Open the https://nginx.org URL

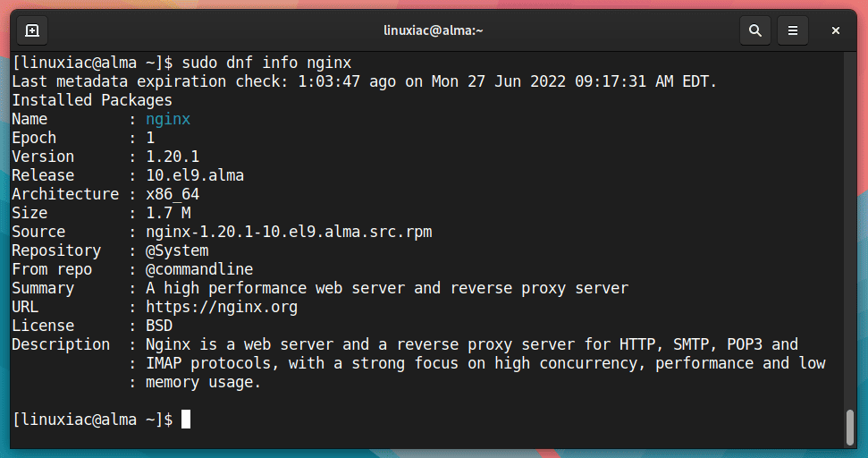[222, 307]
